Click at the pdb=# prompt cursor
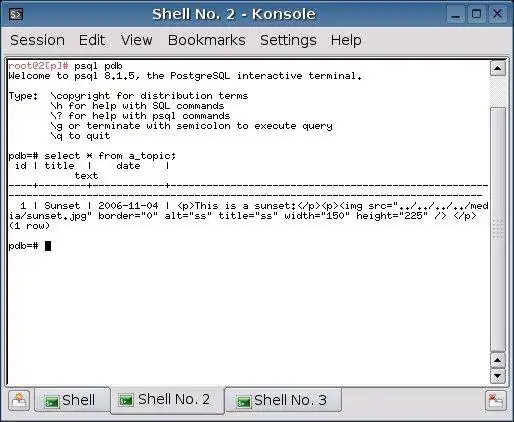 click(x=48, y=246)
